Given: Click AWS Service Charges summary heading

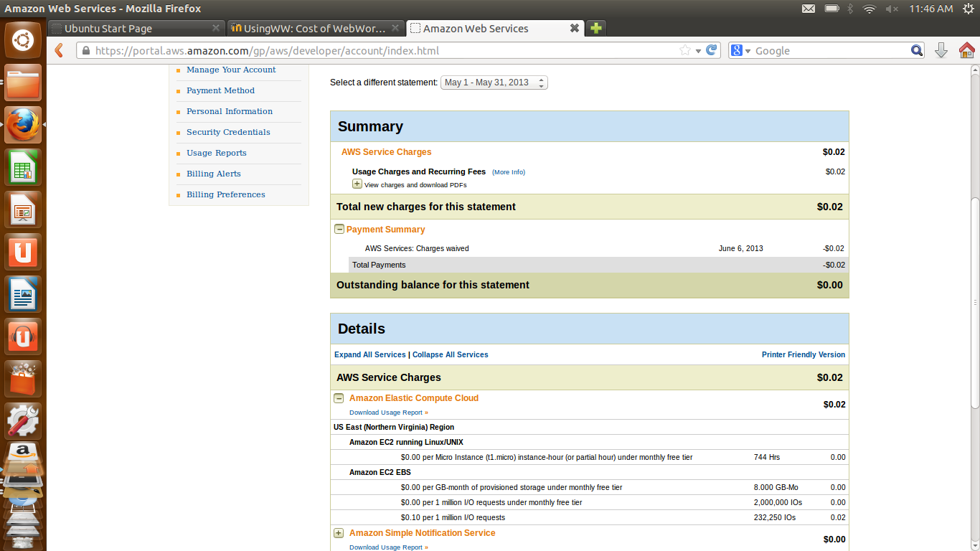Looking at the screenshot, I should pos(387,152).
